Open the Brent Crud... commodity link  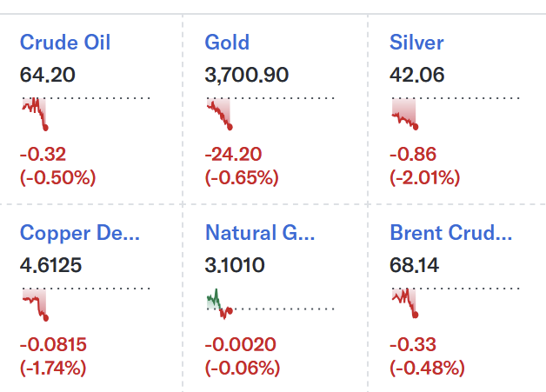pyautogui.click(x=451, y=233)
